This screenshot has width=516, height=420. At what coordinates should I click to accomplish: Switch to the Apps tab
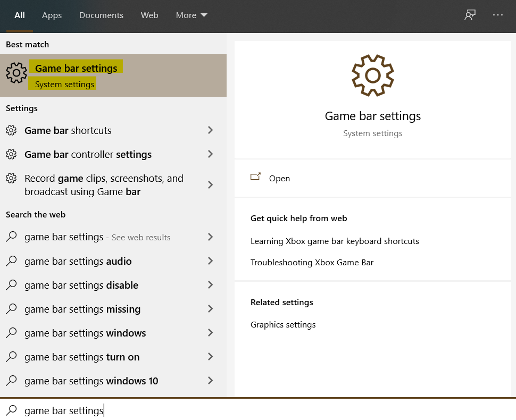[52, 15]
